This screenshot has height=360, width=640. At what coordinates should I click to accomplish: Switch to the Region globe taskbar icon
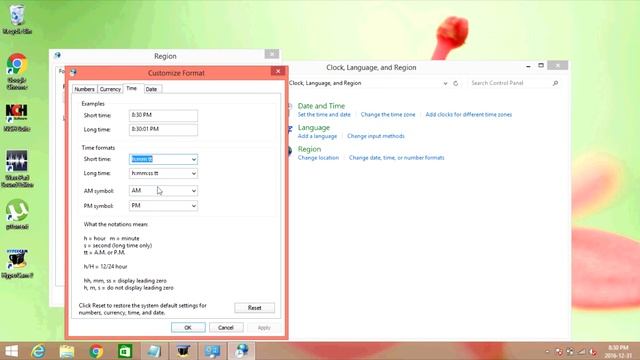242,351
